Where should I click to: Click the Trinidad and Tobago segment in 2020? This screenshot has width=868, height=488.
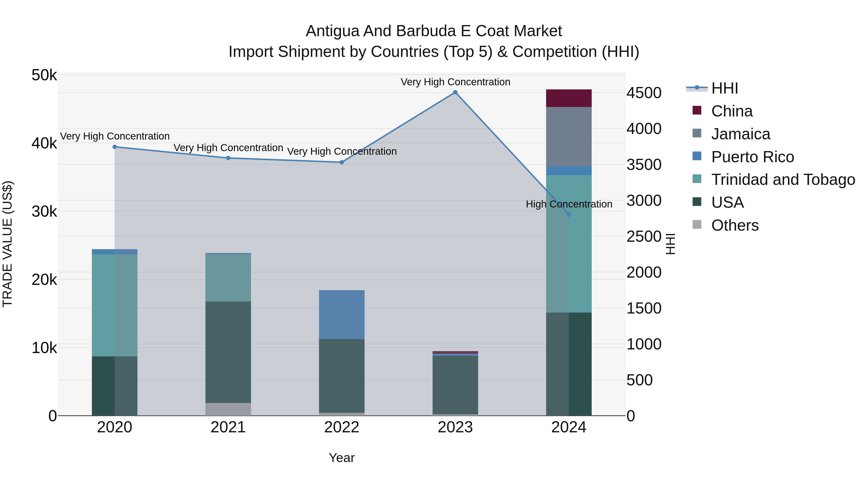(115, 306)
